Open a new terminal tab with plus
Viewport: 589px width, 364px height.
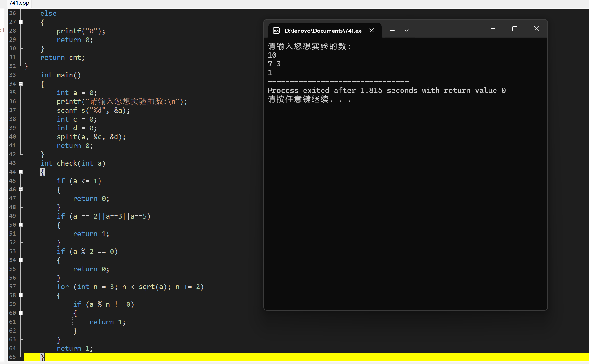(392, 31)
